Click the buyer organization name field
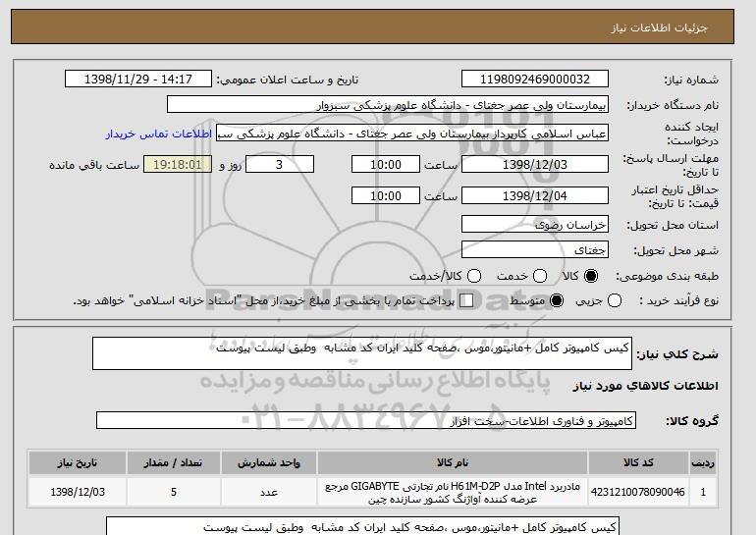Viewport: 756px width, 535px height. (388, 105)
